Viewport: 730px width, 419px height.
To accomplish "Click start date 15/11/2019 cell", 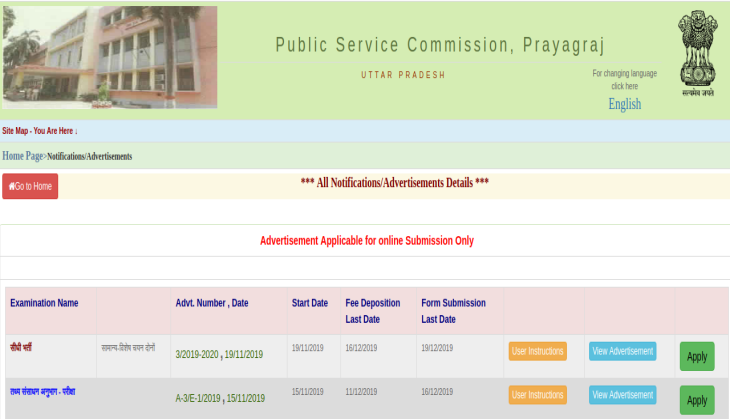I will (x=308, y=392).
